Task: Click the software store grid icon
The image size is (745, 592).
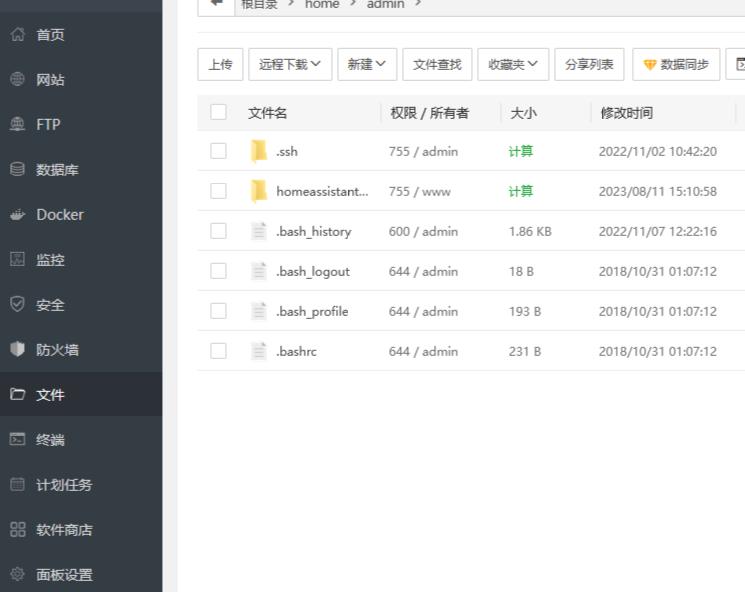Action: point(17,530)
